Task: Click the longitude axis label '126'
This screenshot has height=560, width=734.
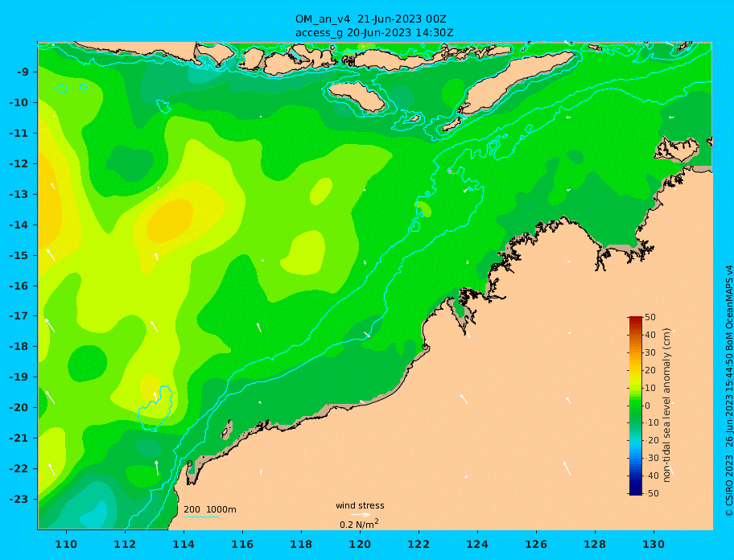Action: point(536,545)
